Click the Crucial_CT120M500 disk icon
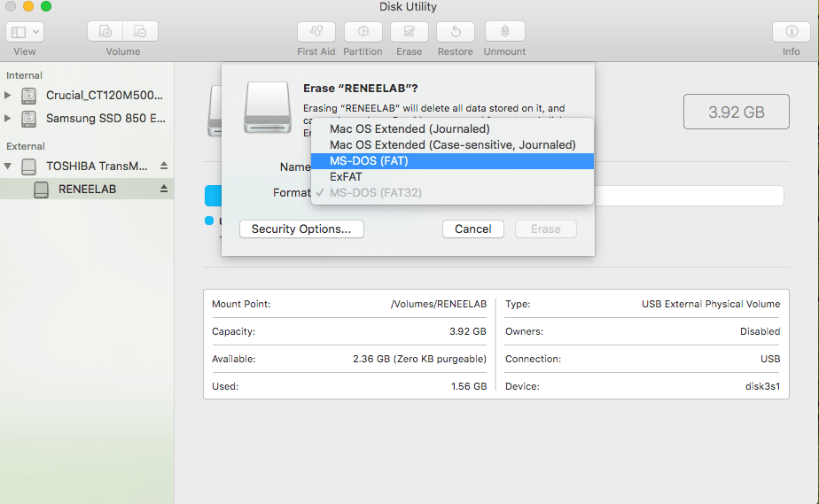The height and width of the screenshot is (504, 819). (x=28, y=96)
